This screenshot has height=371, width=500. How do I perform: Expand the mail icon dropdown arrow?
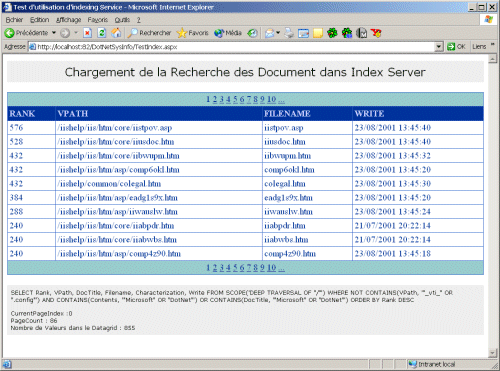278,33
